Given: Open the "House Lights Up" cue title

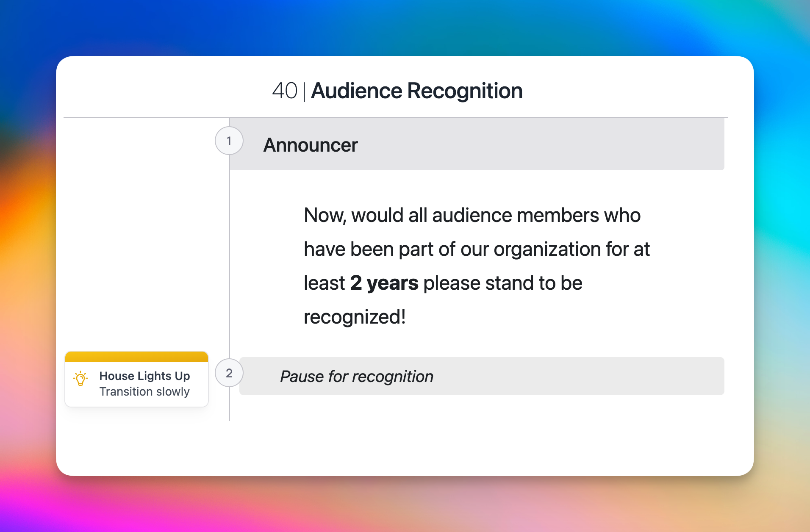Looking at the screenshot, I should click(144, 376).
